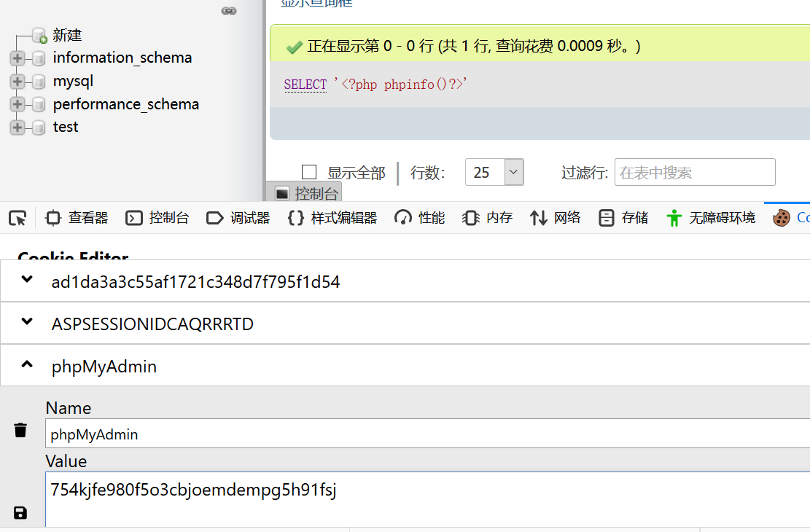
Task: Open the test database link
Action: (66, 127)
